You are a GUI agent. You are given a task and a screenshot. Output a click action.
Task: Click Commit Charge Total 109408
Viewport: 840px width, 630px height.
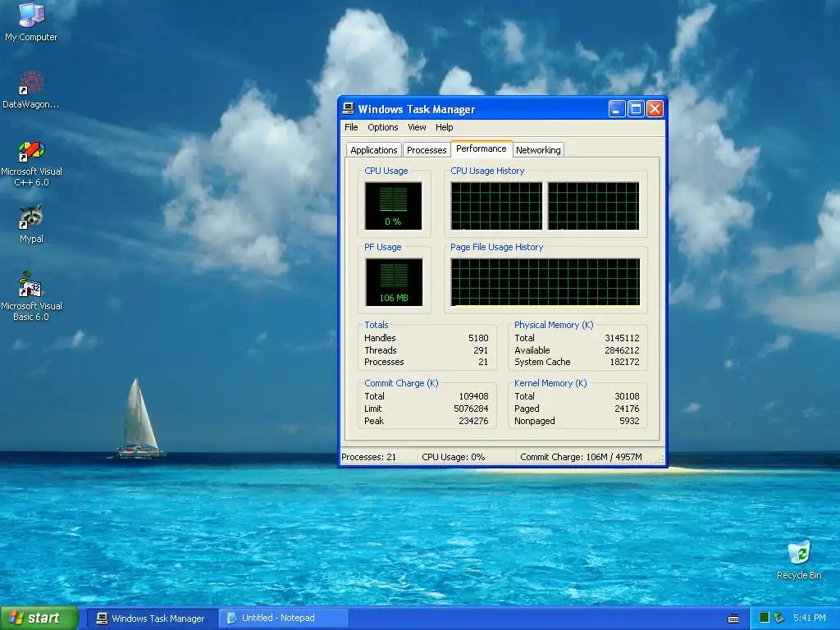click(473, 396)
